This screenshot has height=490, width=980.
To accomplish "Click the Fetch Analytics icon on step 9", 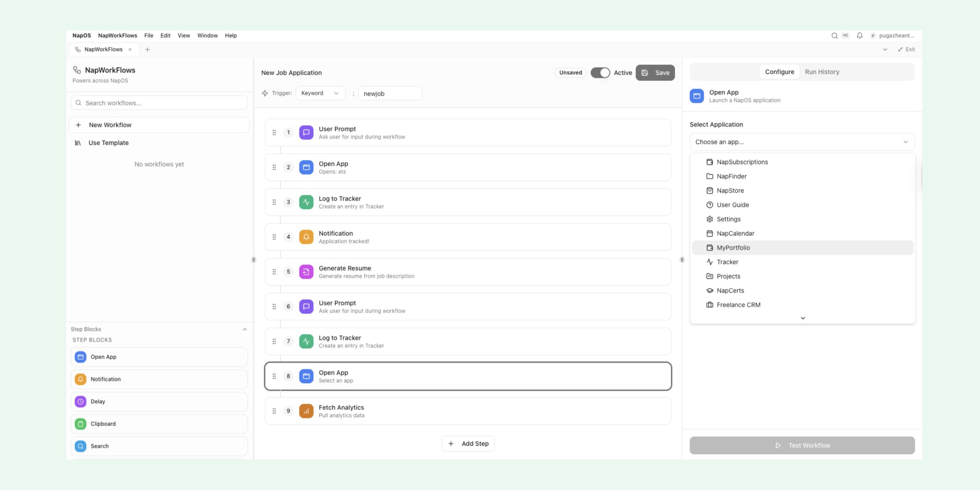I will click(x=306, y=410).
